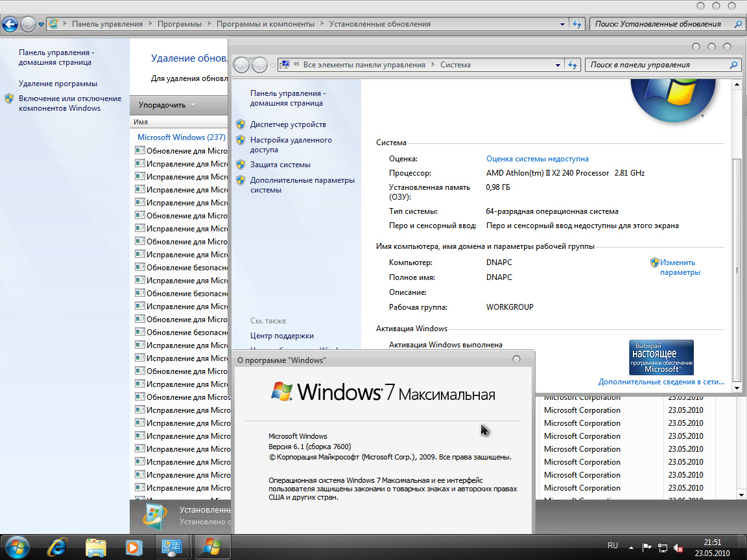Screen dimensions: 747x560
Task: Click the RU language indicator
Action: (x=613, y=545)
